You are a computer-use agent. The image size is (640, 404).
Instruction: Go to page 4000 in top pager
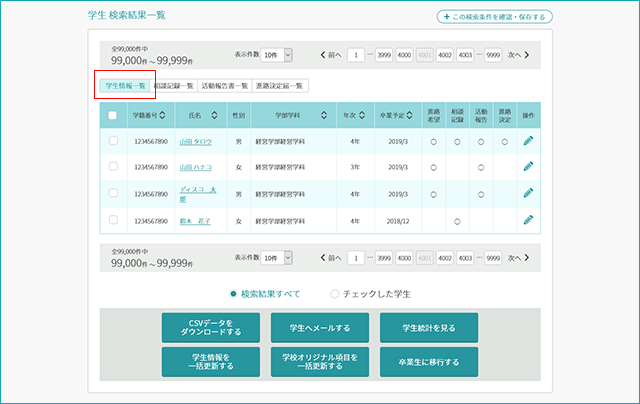[404, 55]
